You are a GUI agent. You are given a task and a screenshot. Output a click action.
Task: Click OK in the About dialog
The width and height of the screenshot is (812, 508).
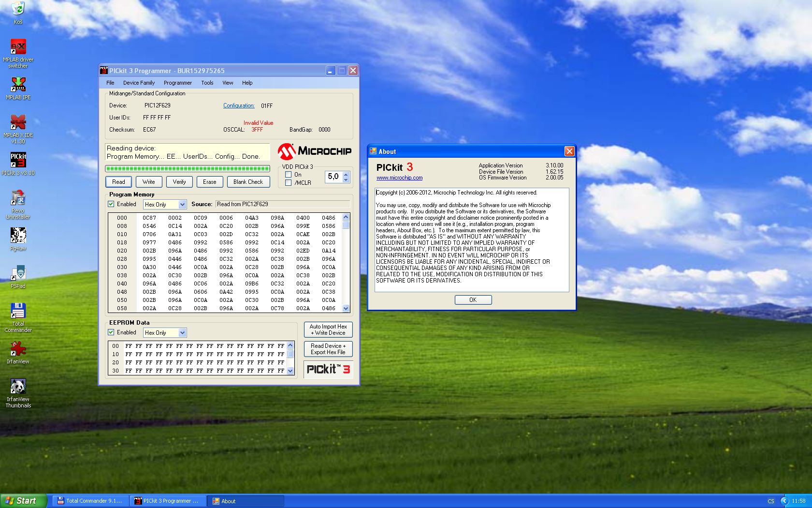coord(473,300)
